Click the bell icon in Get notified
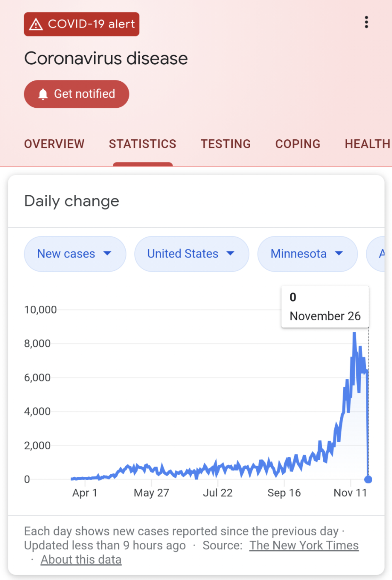 43,94
